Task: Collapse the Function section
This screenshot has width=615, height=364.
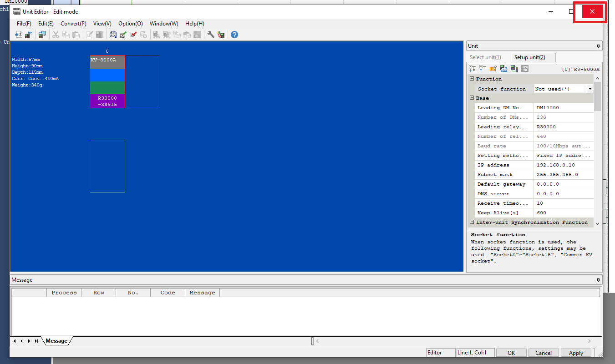Action: 472,78
